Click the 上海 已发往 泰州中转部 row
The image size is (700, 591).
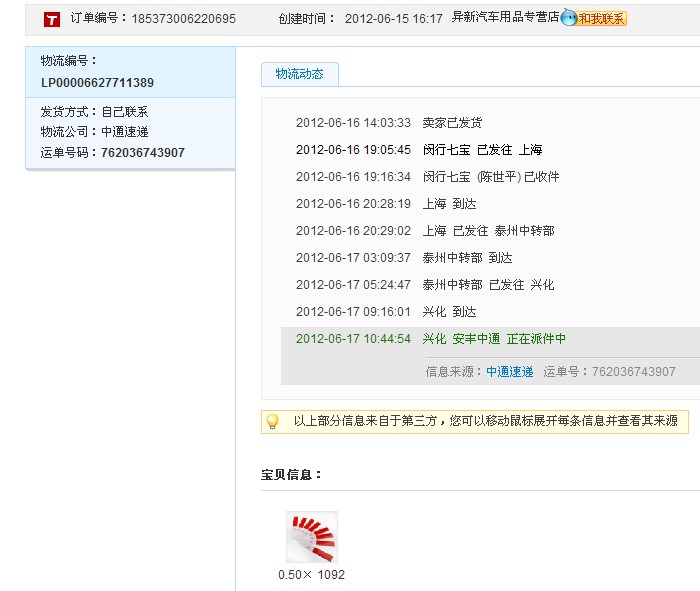tap(425, 231)
